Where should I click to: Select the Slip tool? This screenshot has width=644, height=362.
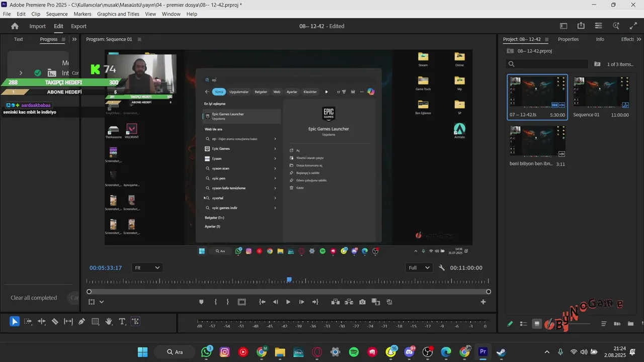click(68, 321)
